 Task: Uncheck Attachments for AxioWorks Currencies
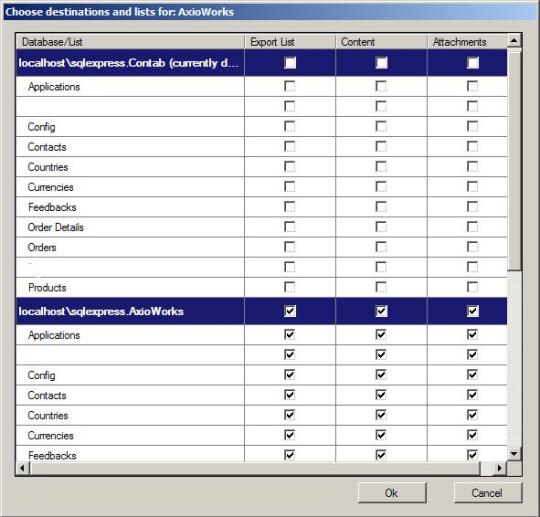coord(472,435)
